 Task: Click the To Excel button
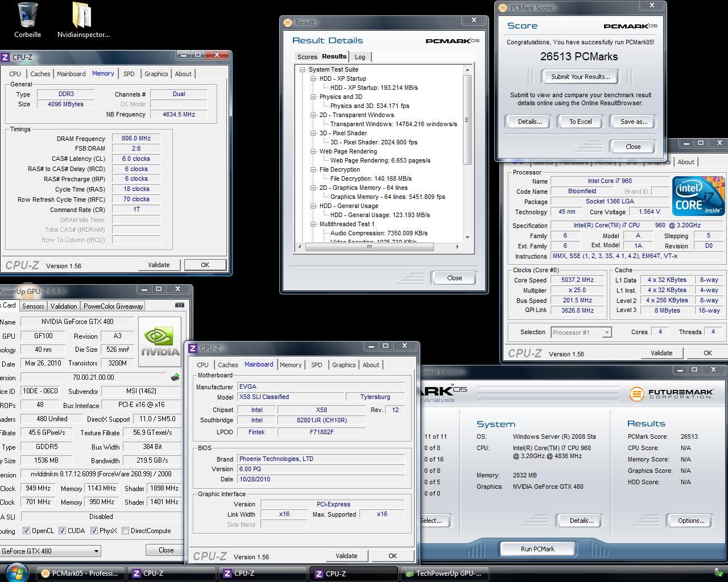[581, 122]
